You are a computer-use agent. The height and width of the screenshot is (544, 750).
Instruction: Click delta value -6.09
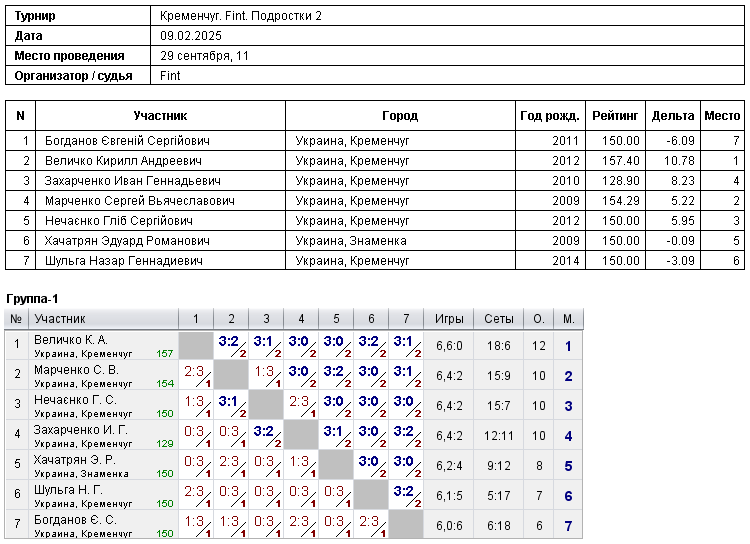(x=680, y=141)
